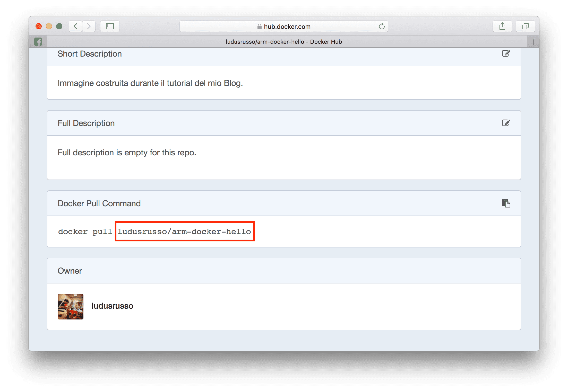Open the Safari share menu

pos(502,26)
